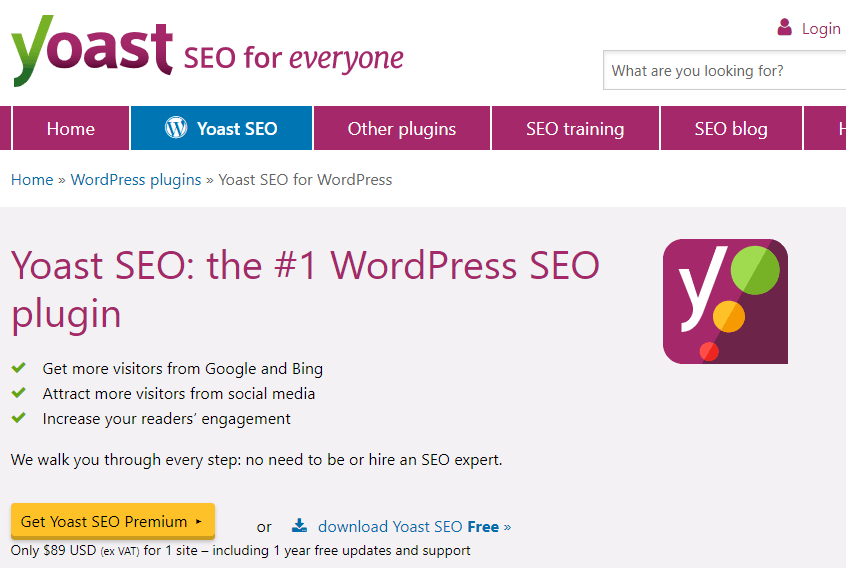Click the WordPress icon in the navigation bar
The image size is (846, 568).
tap(176, 128)
